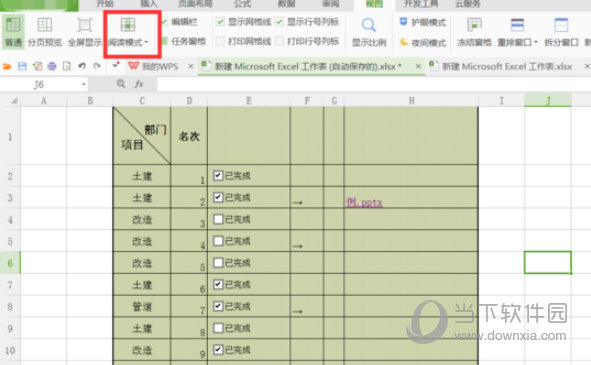The height and width of the screenshot is (365, 591).
Task: Uncheck Show Row and Column Headers (显示行号列标)
Action: [x=279, y=22]
